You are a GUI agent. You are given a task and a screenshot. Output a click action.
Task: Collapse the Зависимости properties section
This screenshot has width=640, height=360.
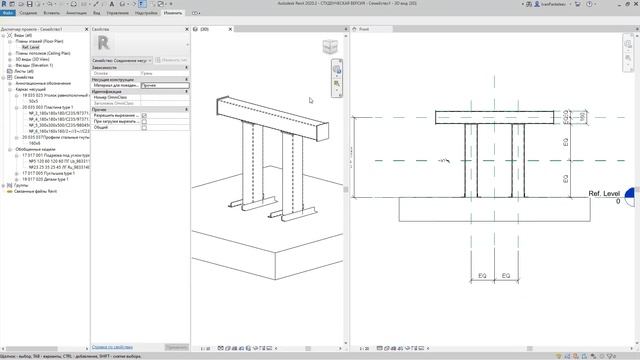187,67
